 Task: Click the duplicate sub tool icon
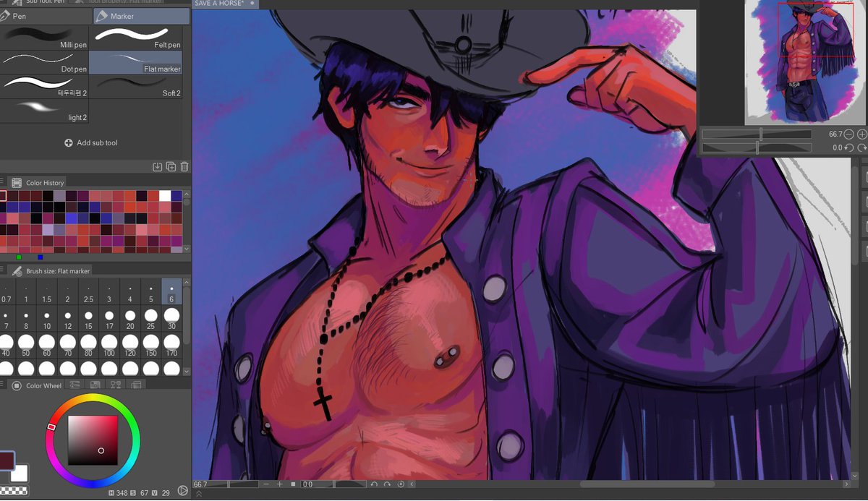click(171, 167)
